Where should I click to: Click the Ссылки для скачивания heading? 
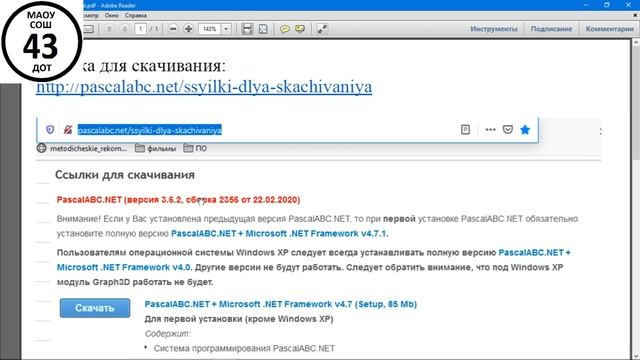(x=125, y=175)
